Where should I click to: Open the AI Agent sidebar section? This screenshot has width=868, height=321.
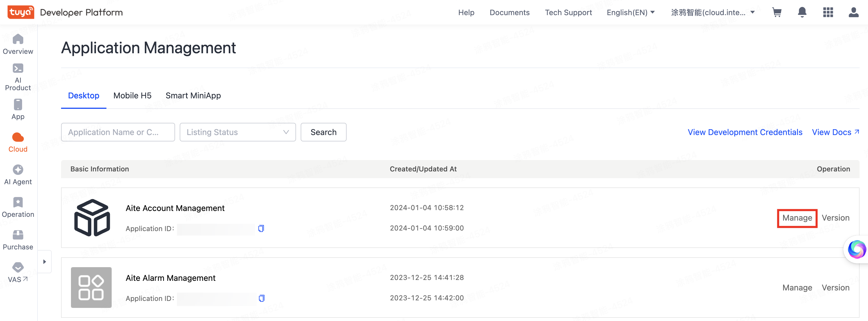click(17, 174)
